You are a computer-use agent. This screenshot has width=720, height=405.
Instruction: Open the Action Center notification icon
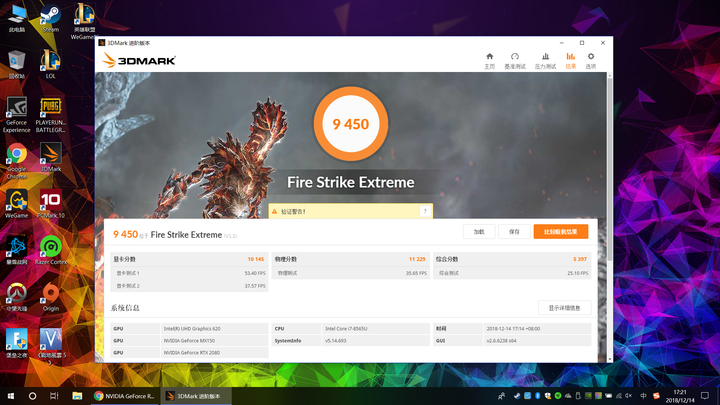pyautogui.click(x=705, y=396)
